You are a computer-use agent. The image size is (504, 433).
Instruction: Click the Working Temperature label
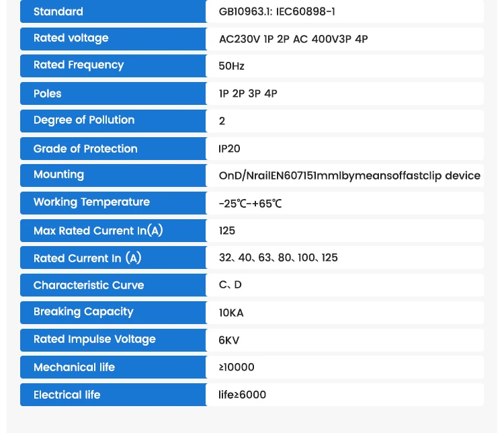pyautogui.click(x=91, y=202)
